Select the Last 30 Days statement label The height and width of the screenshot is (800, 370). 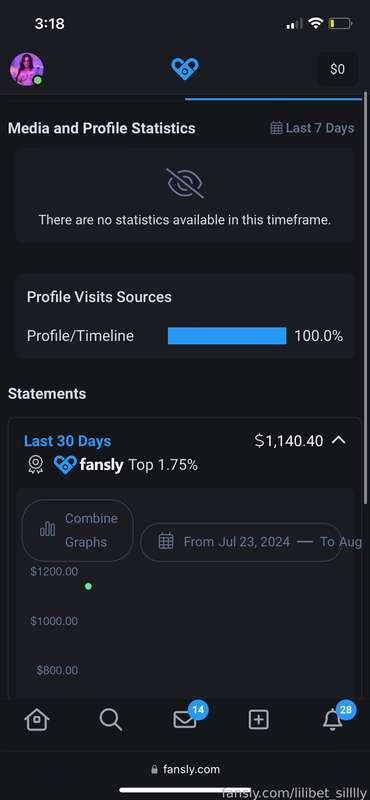click(67, 441)
